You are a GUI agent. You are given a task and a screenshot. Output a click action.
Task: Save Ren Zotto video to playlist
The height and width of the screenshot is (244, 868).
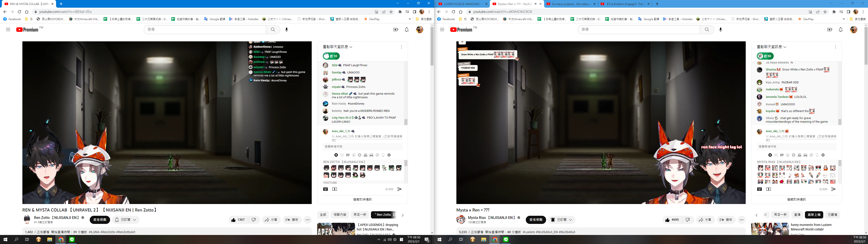[292, 220]
